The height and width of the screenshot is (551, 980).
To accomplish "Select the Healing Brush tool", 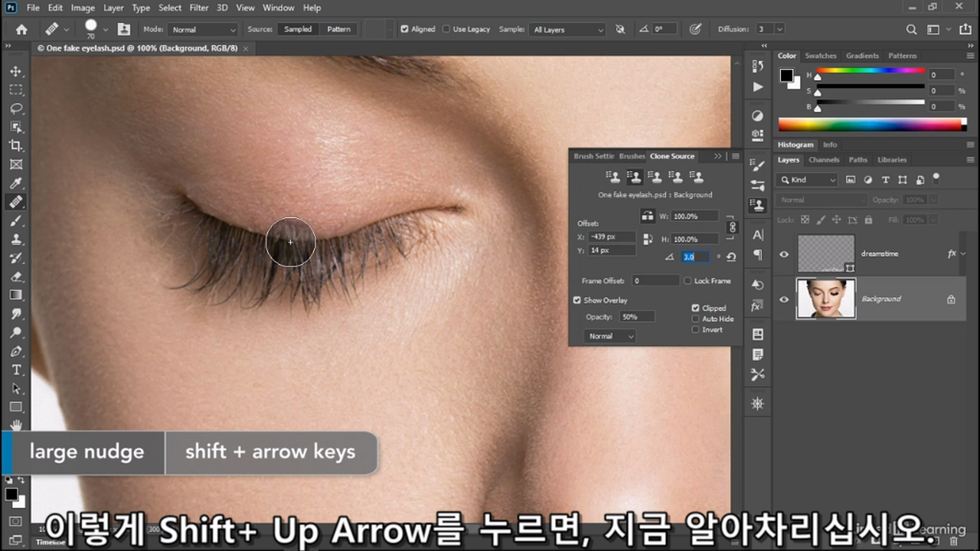I will click(x=16, y=202).
